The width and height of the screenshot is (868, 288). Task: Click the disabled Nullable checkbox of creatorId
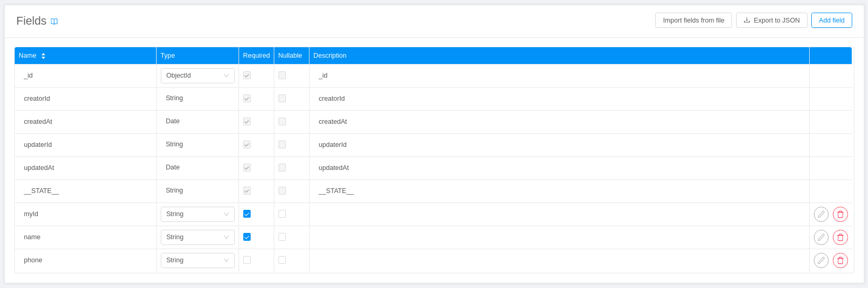[x=282, y=99]
